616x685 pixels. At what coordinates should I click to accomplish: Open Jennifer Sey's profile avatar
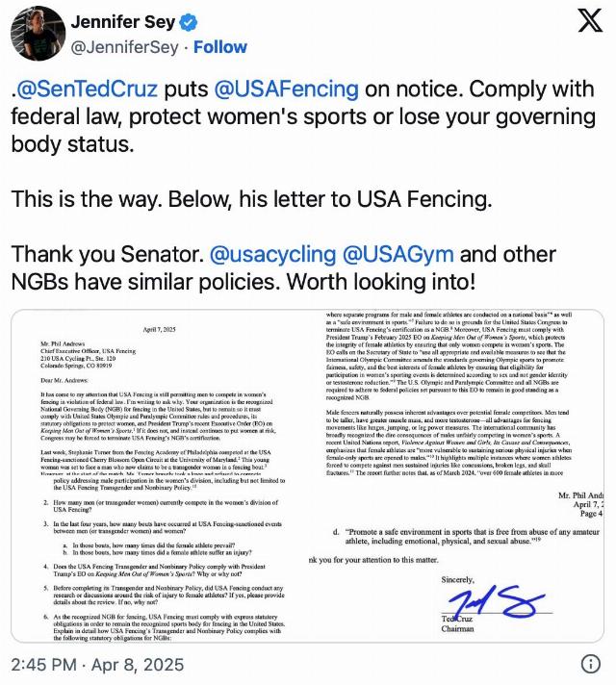coord(38,34)
